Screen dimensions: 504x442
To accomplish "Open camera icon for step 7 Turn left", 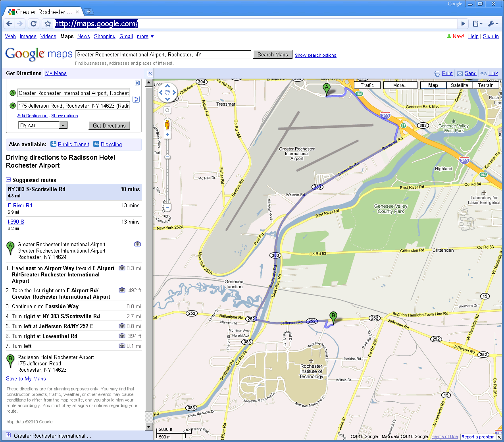I will pyautogui.click(x=122, y=345).
